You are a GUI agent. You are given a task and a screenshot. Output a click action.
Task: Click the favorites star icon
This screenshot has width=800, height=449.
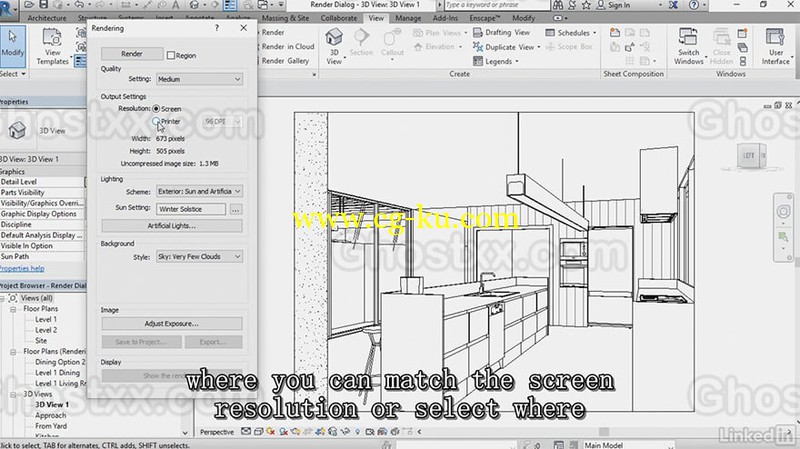pyautogui.click(x=586, y=5)
